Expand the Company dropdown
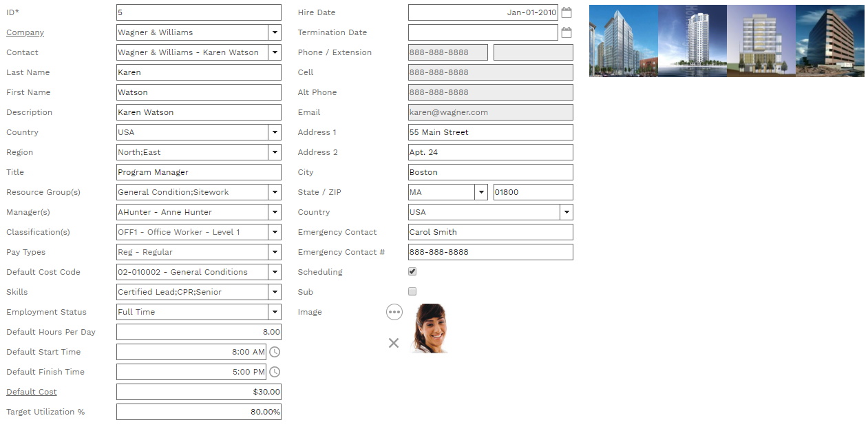 [x=275, y=32]
